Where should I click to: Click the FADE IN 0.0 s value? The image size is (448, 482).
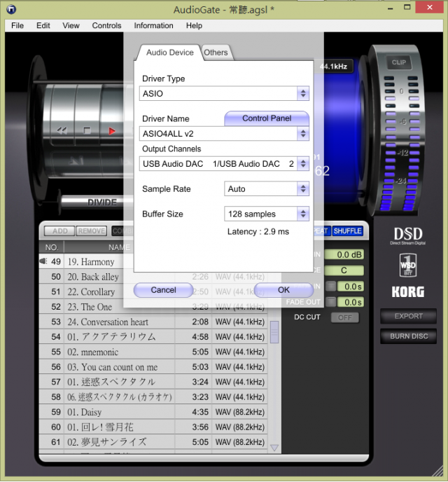point(351,287)
